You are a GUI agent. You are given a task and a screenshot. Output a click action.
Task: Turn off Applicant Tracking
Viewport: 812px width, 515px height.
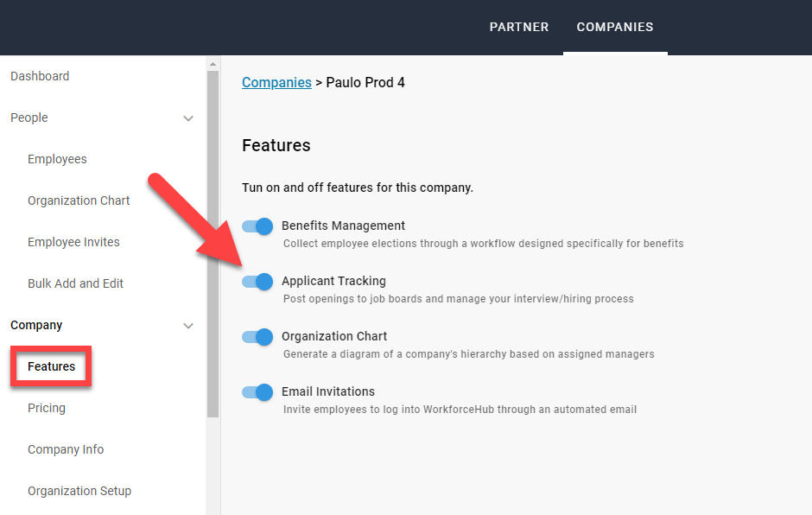(x=257, y=282)
